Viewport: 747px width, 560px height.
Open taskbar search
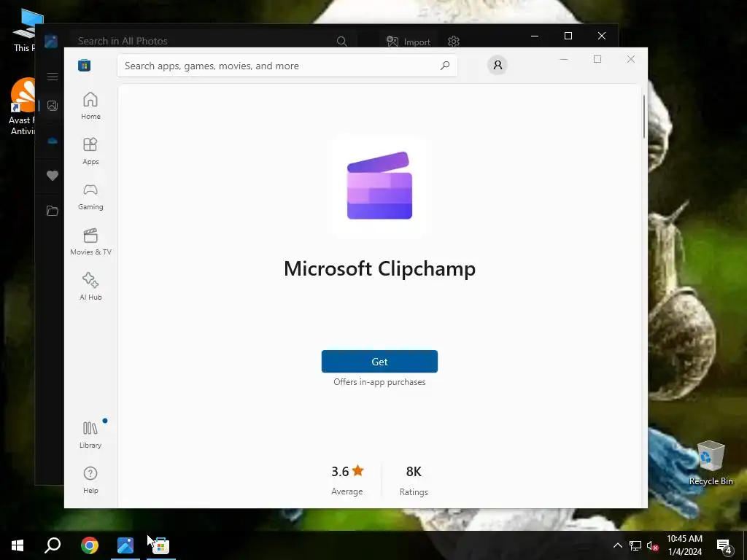pos(53,545)
